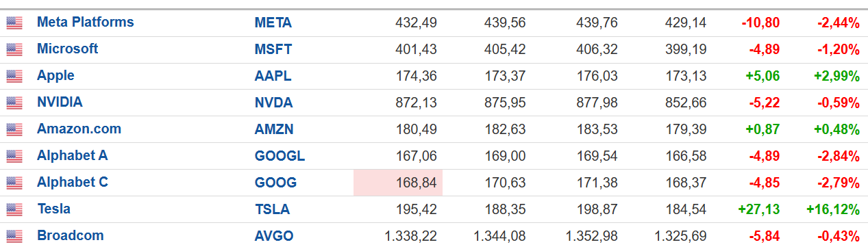Click the TSLA ticker symbol
Screen dimensions: 868x249
click(x=272, y=209)
